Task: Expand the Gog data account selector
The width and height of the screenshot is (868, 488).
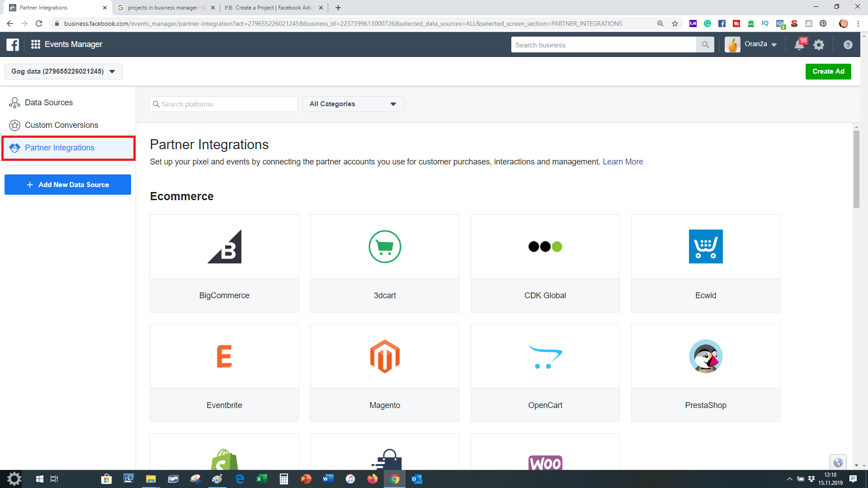Action: (x=63, y=71)
